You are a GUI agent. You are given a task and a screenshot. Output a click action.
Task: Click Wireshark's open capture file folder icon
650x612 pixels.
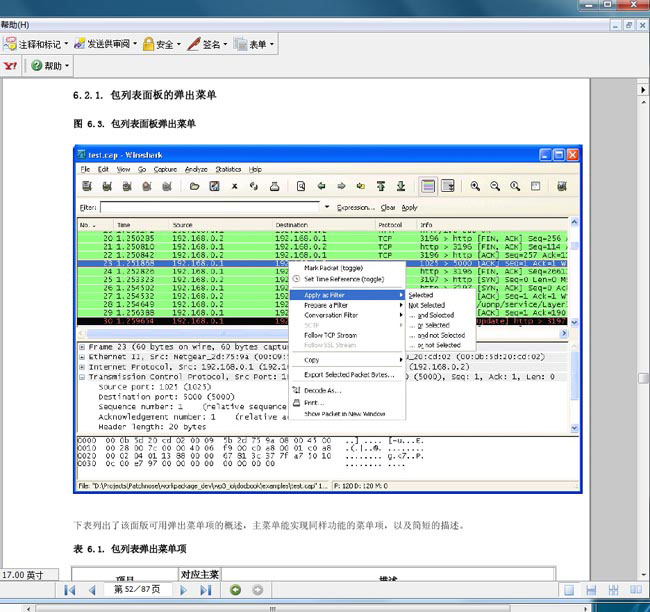click(x=194, y=187)
